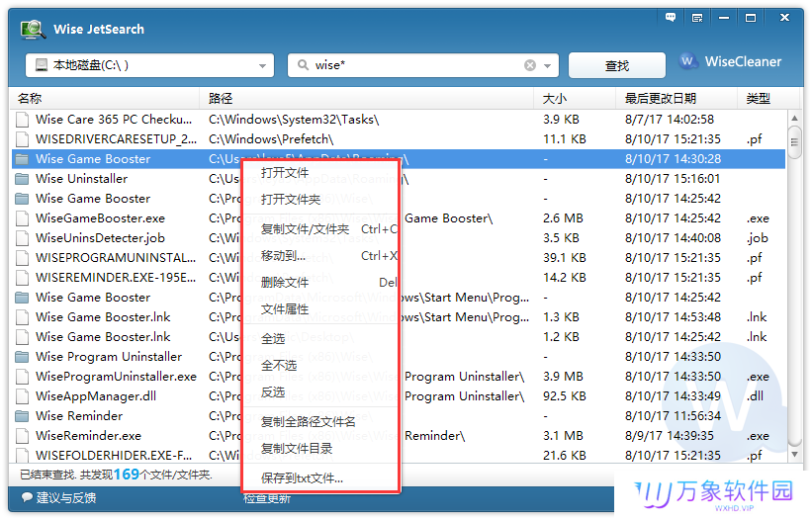Viewport: 812px width, 520px height.
Task: Open the title bar menu list icon
Action: click(697, 18)
